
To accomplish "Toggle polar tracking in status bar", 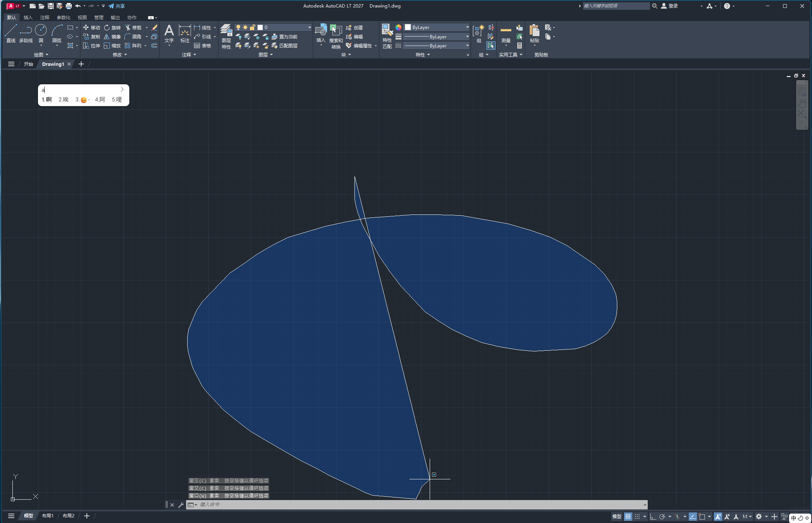I will click(x=662, y=516).
